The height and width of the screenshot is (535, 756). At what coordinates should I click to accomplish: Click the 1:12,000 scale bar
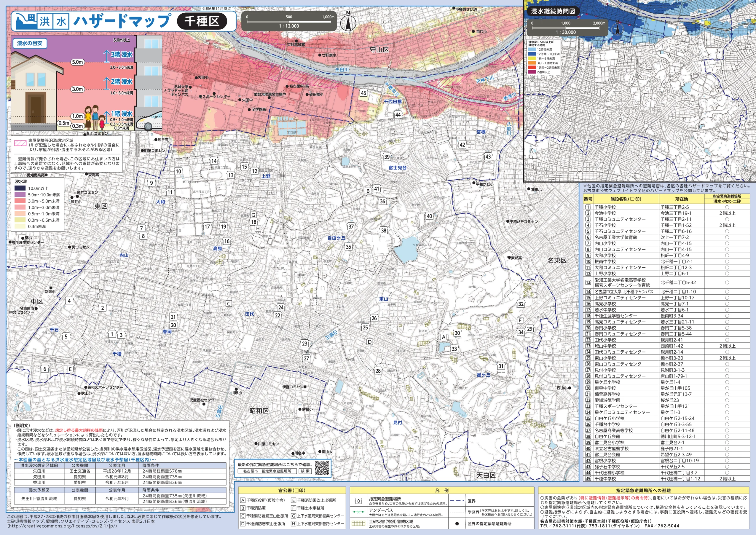click(x=289, y=22)
